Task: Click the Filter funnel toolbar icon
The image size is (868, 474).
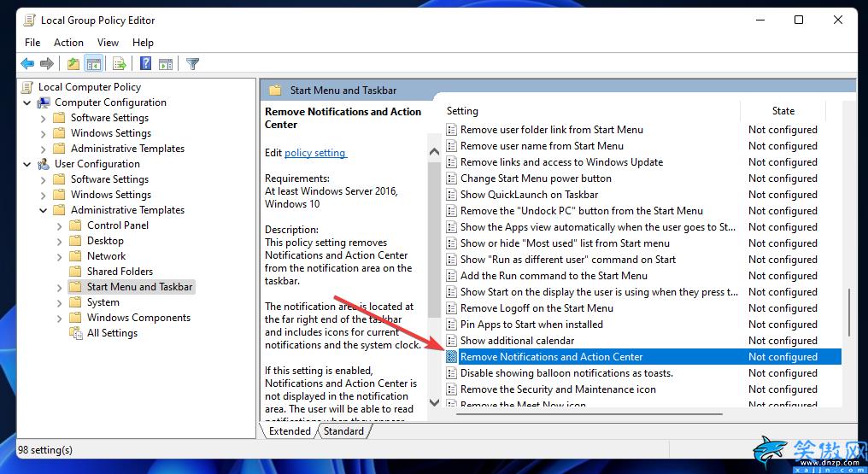Action: tap(192, 63)
